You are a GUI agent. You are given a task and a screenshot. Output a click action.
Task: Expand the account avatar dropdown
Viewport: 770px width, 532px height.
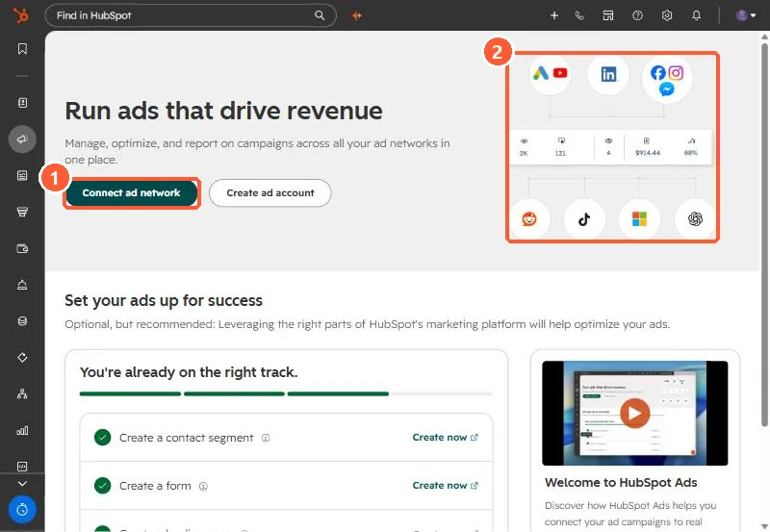click(745, 15)
